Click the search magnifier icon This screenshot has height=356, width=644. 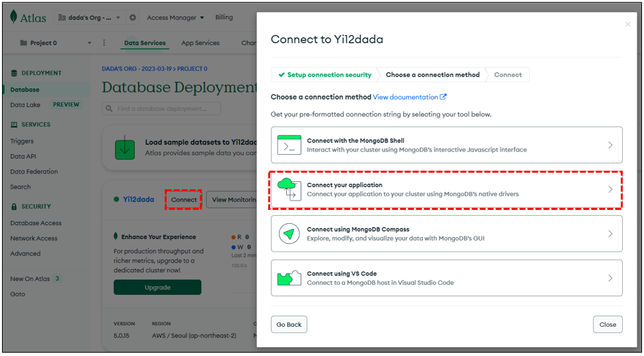tap(110, 108)
